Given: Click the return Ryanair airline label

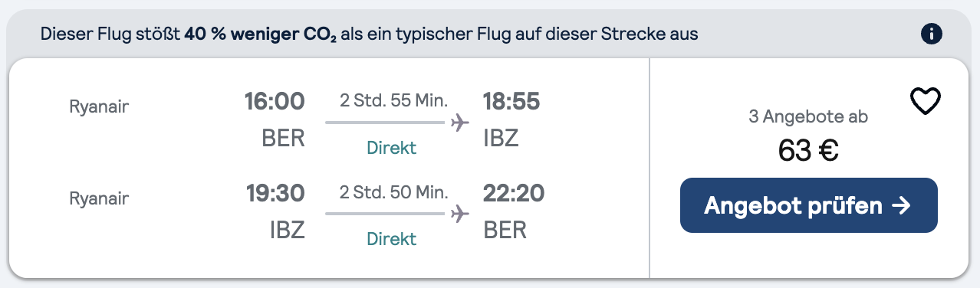Looking at the screenshot, I should coord(99,198).
